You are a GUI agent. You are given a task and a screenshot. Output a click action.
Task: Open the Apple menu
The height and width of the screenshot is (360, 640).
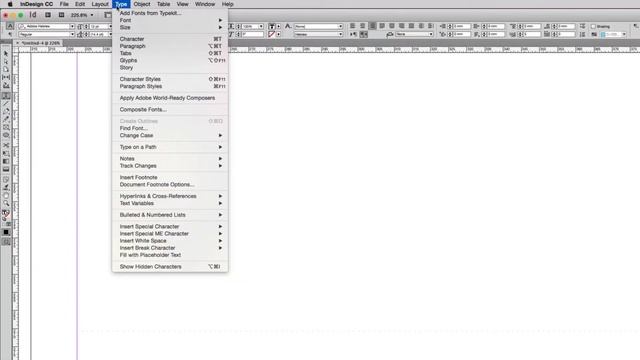tap(10, 4)
